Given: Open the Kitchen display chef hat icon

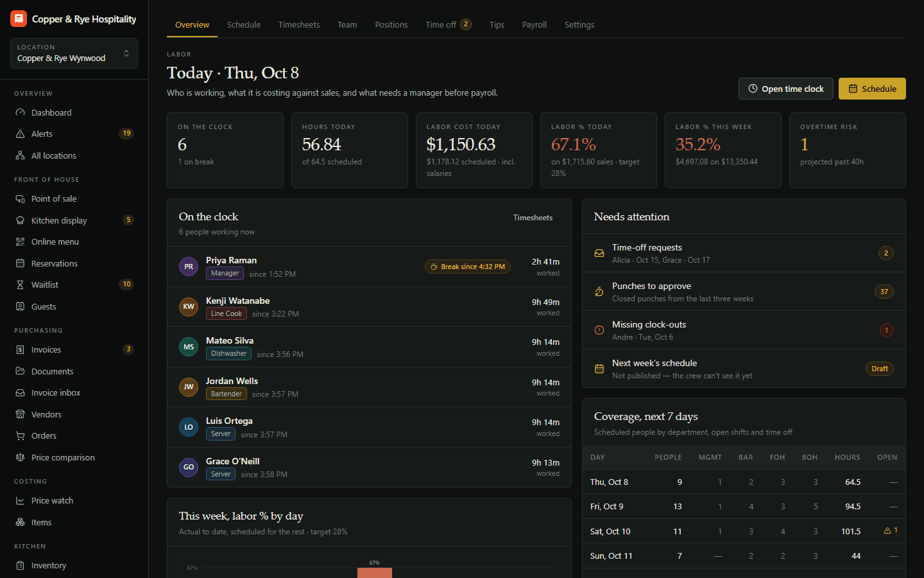Looking at the screenshot, I should (20, 220).
